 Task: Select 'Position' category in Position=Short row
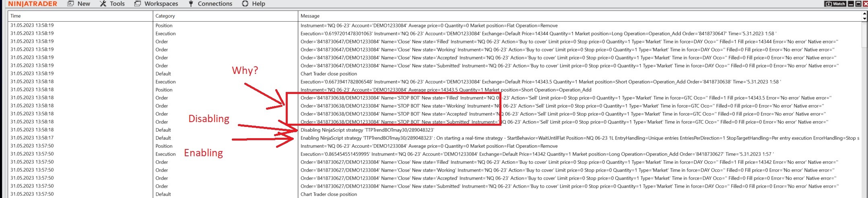(x=164, y=90)
